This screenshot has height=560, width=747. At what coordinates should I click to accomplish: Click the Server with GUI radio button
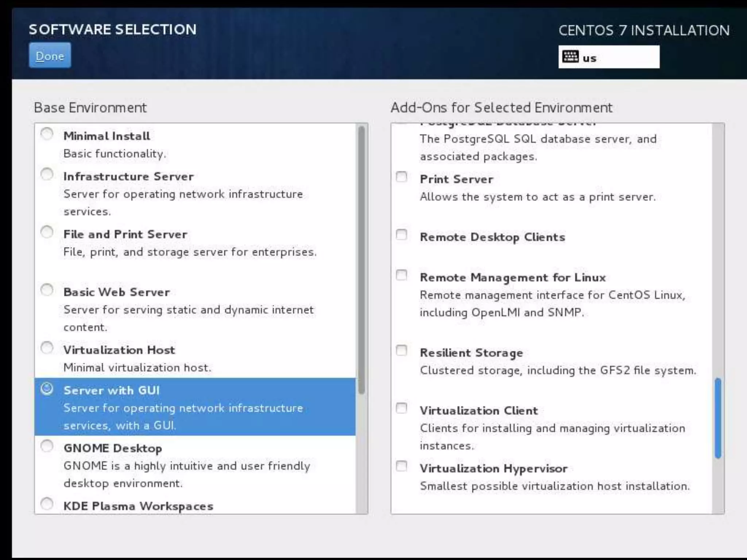click(x=47, y=389)
